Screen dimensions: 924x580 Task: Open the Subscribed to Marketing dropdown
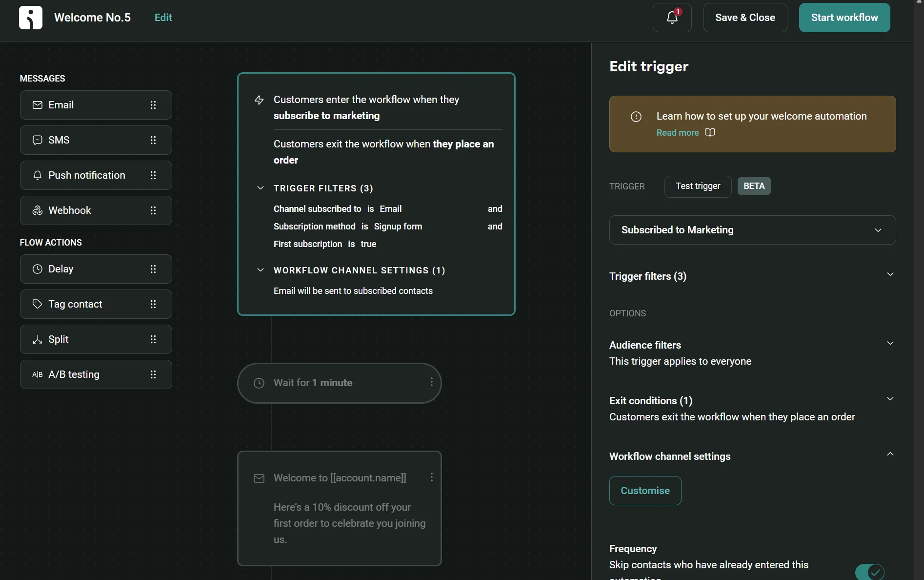coord(752,230)
